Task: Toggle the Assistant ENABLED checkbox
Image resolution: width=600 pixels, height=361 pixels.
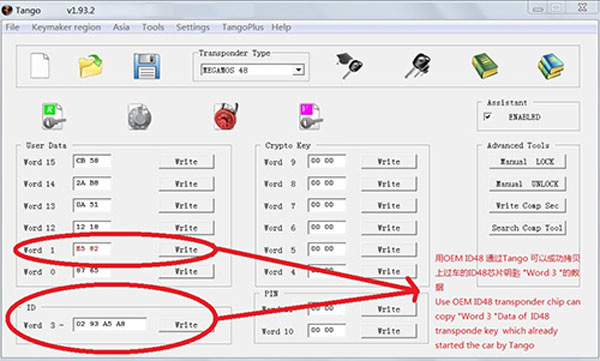Action: click(488, 116)
